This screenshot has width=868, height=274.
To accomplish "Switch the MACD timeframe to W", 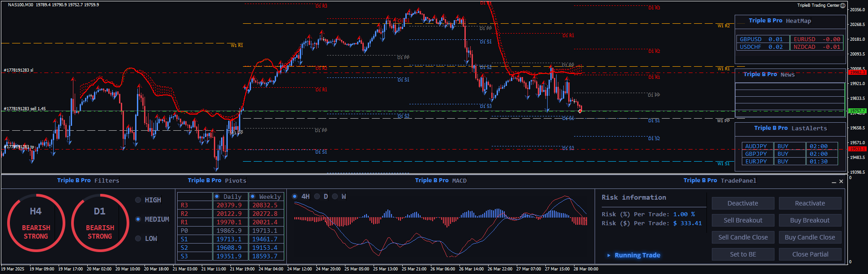I will point(335,197).
